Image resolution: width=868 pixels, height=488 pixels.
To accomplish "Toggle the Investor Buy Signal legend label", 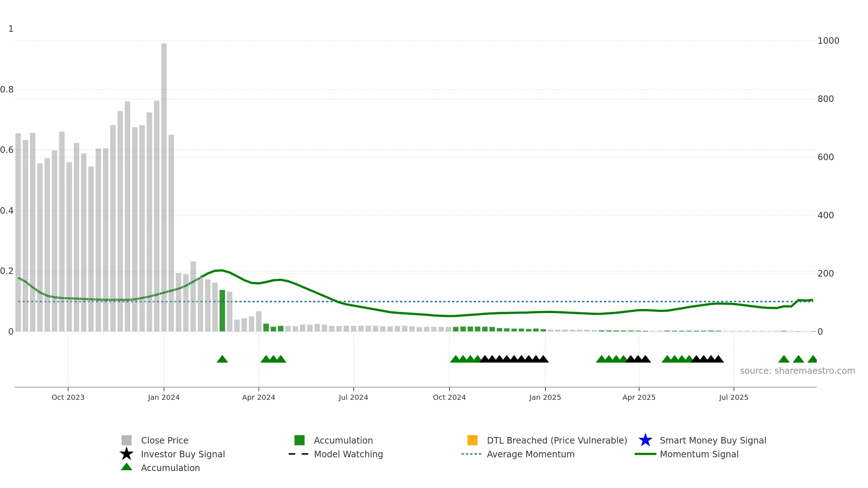I will coord(183,454).
